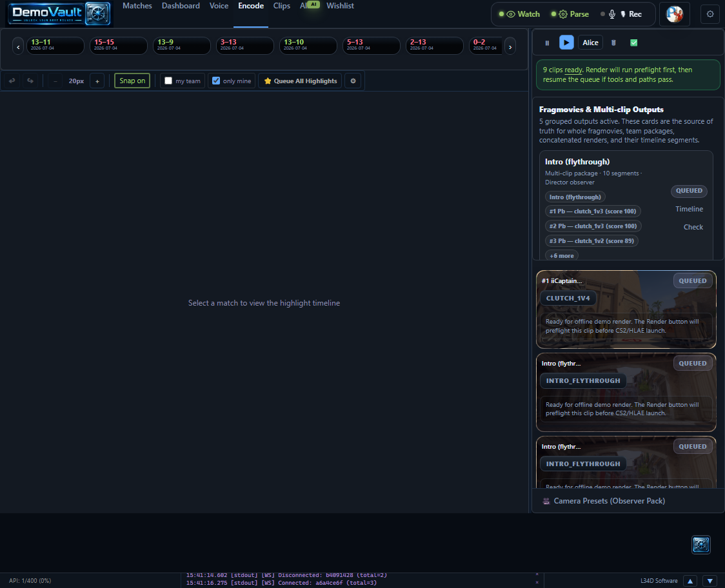Click the redo arrow icon
The height and width of the screenshot is (588, 725).
30,81
